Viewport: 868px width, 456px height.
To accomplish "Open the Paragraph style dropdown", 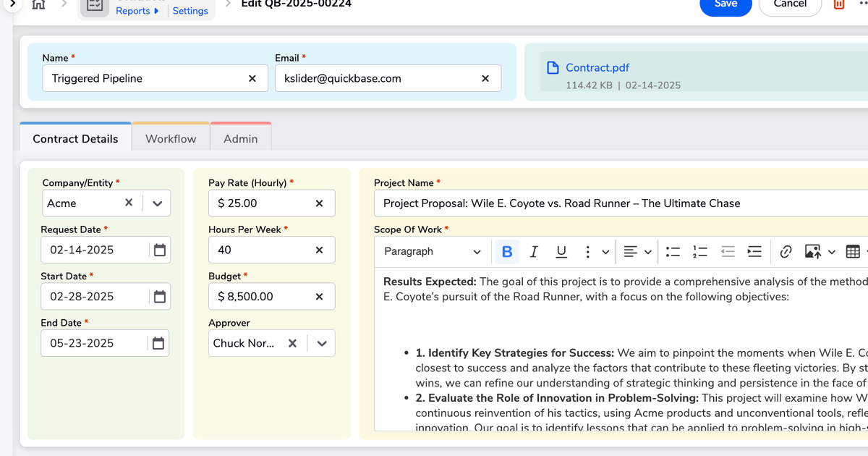I will (x=432, y=251).
